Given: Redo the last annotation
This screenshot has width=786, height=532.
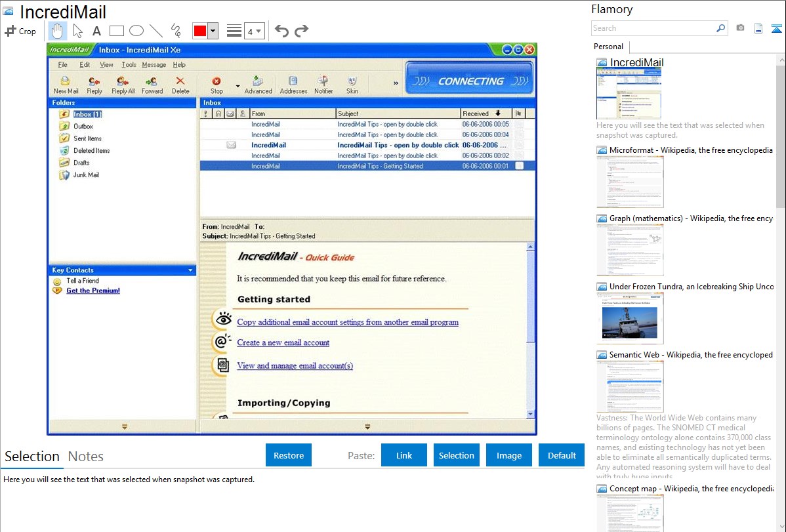Looking at the screenshot, I should pyautogui.click(x=301, y=31).
